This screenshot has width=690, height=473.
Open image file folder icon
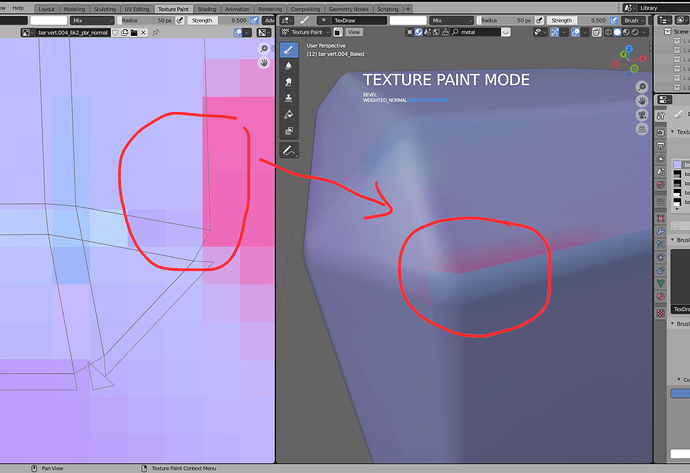134,33
